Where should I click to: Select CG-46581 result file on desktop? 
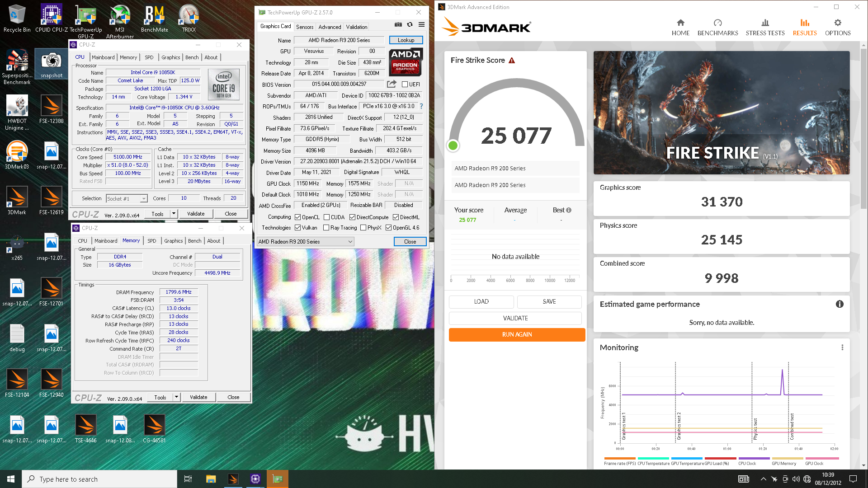click(x=154, y=429)
